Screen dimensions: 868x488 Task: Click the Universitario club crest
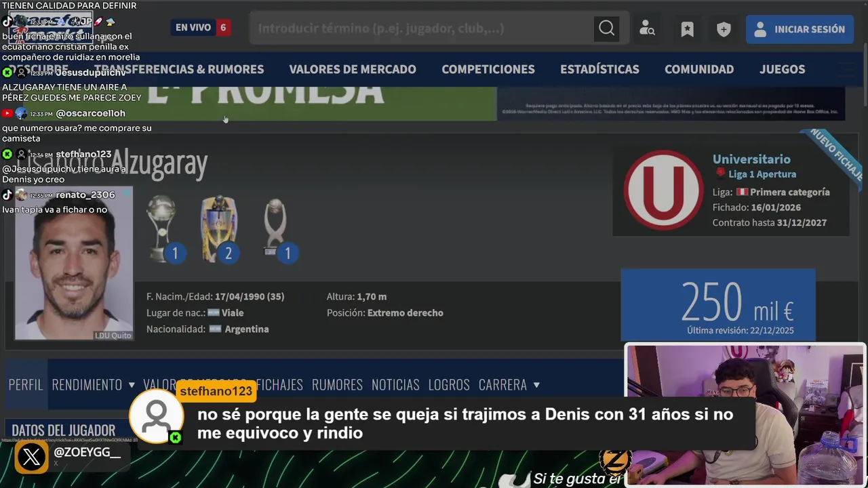point(663,190)
